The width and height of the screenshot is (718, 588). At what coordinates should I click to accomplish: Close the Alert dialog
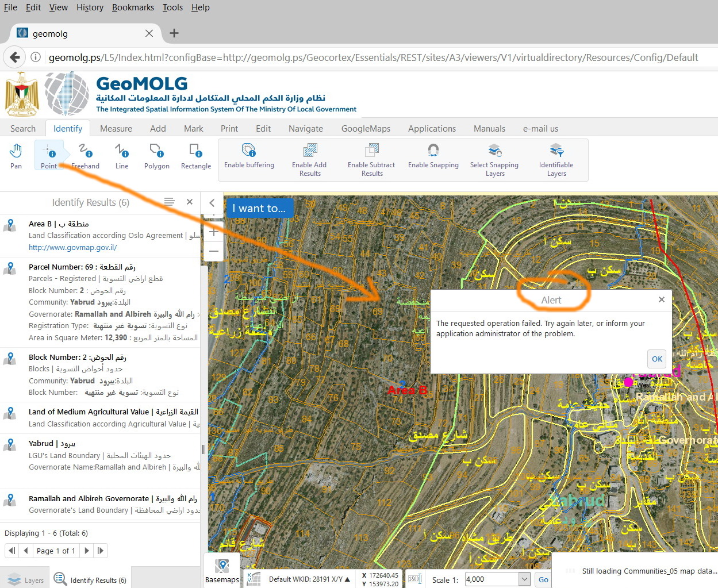click(x=662, y=299)
